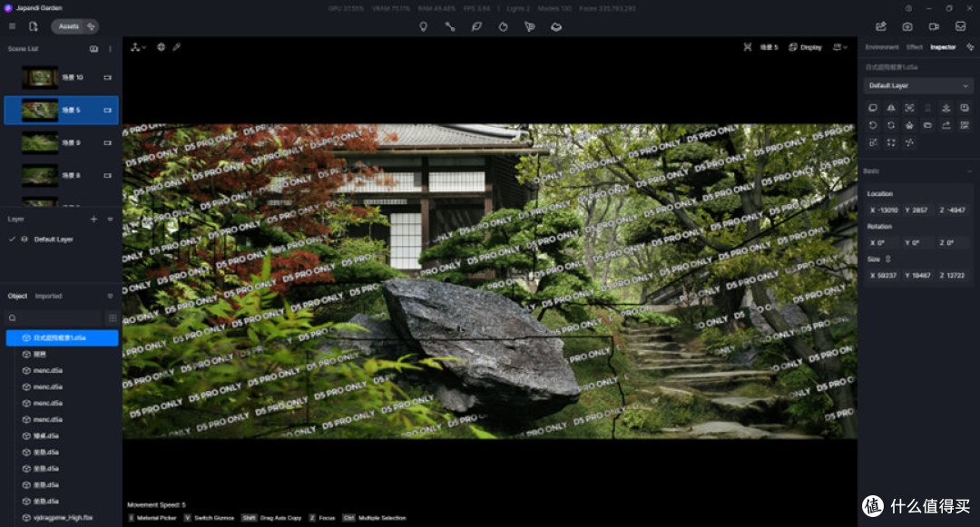The width and height of the screenshot is (980, 527).
Task: Click the import file icon beside menu
Action: pyautogui.click(x=34, y=26)
